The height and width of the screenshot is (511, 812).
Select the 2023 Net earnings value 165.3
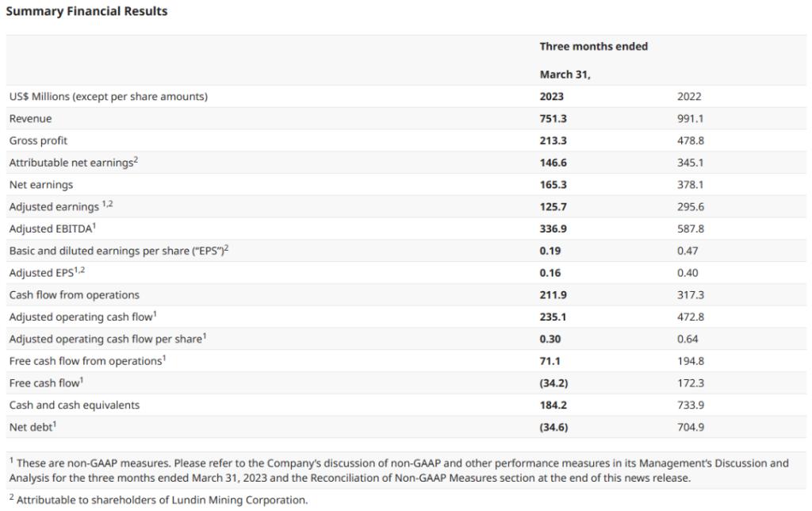pyautogui.click(x=553, y=185)
